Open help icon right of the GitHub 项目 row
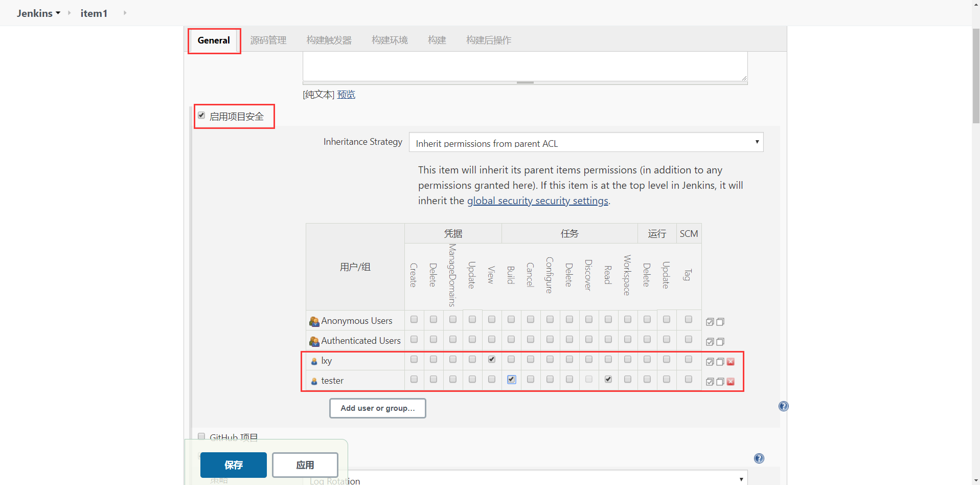 coord(759,458)
